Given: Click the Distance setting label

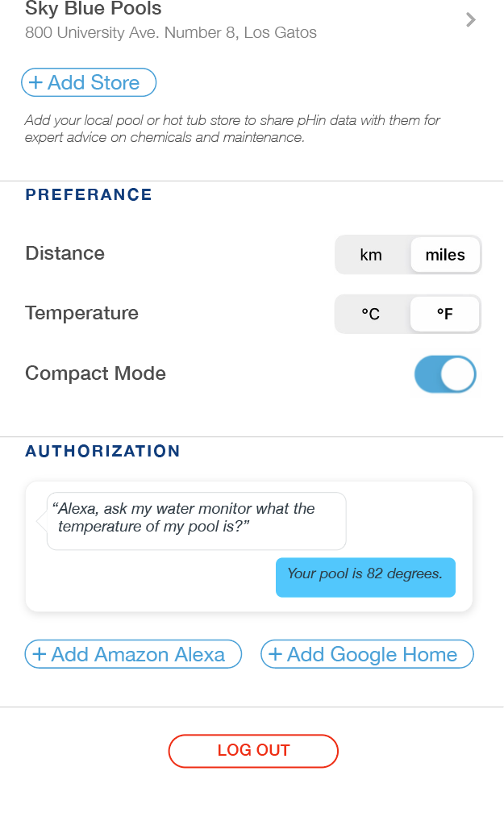Looking at the screenshot, I should coord(65,253).
